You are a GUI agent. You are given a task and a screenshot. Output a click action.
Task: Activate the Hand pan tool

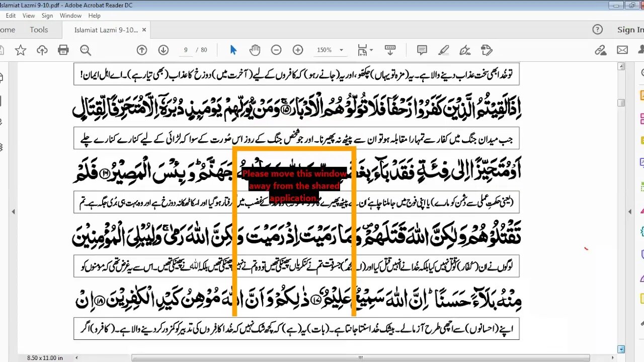(x=255, y=50)
